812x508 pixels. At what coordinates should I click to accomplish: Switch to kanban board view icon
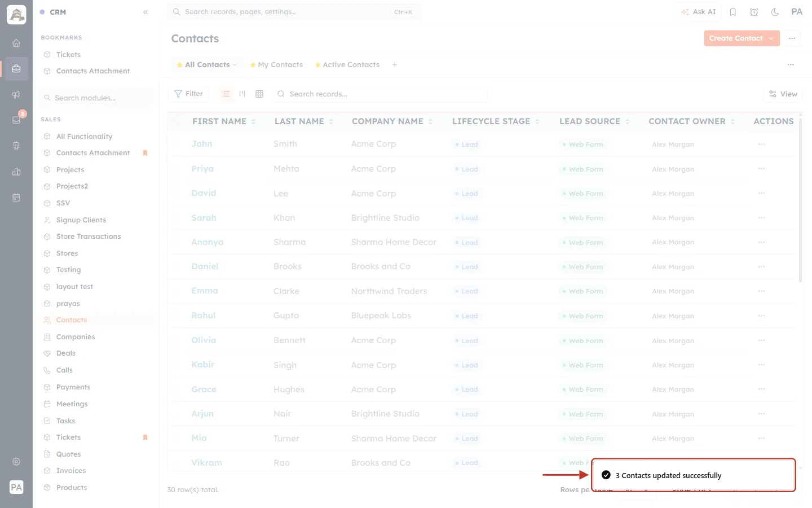[x=242, y=94]
